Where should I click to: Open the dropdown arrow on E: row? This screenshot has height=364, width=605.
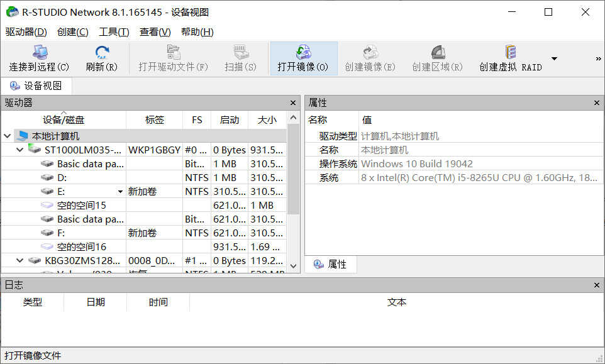pos(120,192)
